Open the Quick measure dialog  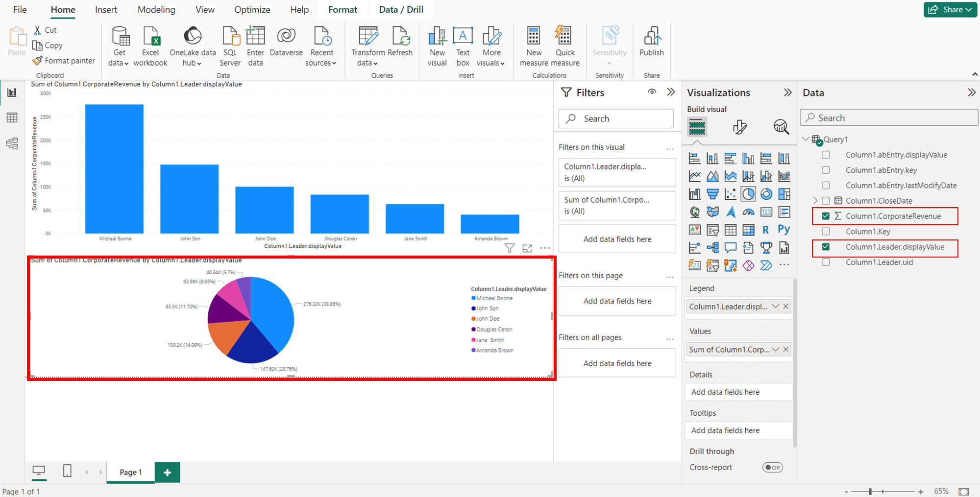(x=565, y=46)
